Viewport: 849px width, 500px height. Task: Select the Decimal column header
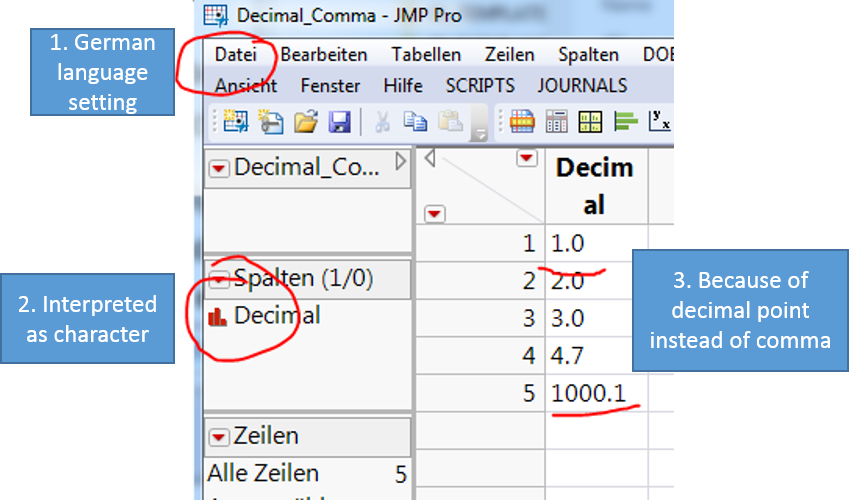tap(596, 186)
